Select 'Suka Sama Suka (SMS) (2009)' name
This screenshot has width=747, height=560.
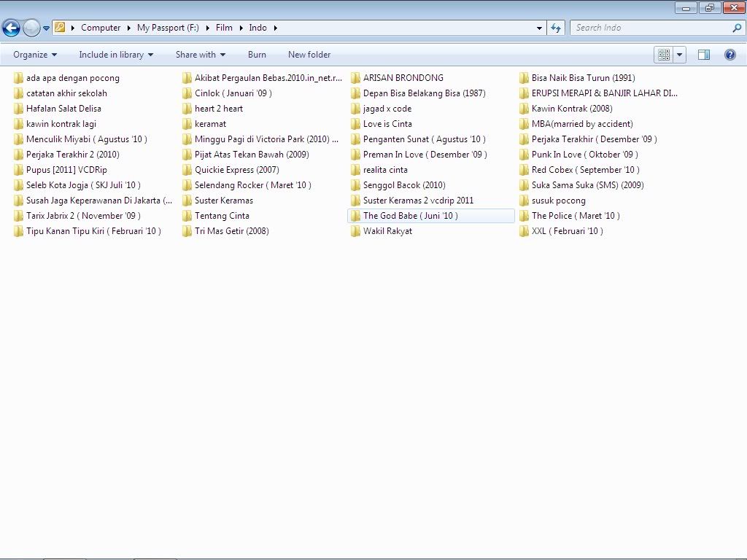point(587,185)
